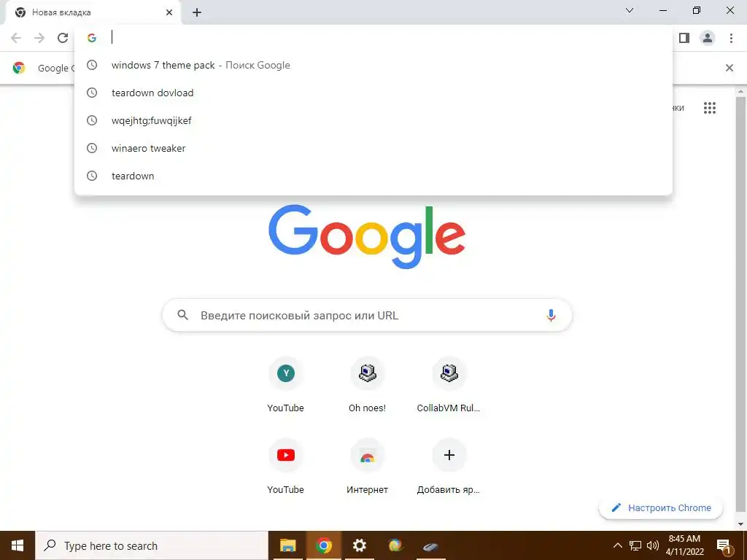Select the 'winaero tweaker' suggestion

tap(373, 148)
